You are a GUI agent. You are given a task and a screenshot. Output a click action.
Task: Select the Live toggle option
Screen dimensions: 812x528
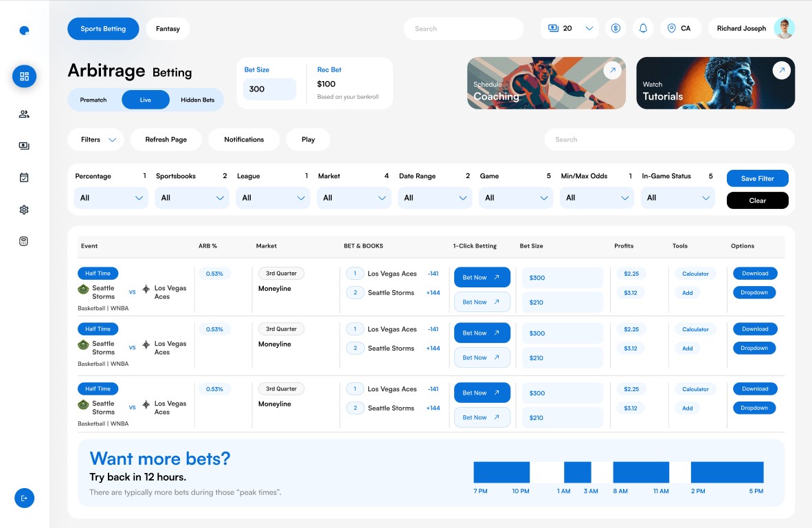[x=146, y=100]
